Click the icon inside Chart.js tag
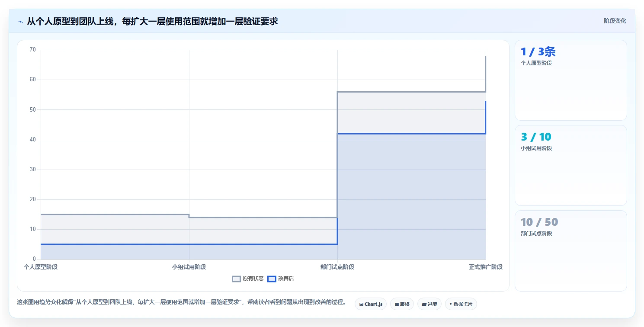The height and width of the screenshot is (327, 644). (361, 305)
